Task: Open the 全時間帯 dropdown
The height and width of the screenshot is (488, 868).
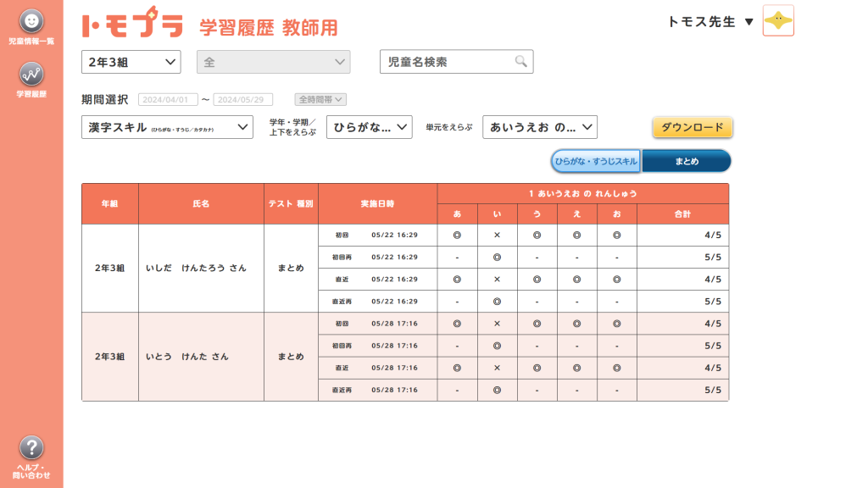Action: [x=320, y=100]
